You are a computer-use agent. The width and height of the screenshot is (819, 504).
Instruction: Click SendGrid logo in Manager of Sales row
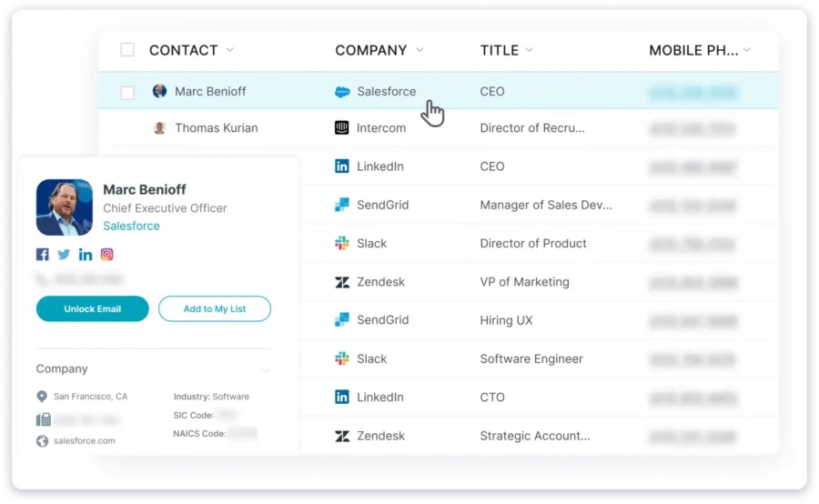(x=341, y=204)
